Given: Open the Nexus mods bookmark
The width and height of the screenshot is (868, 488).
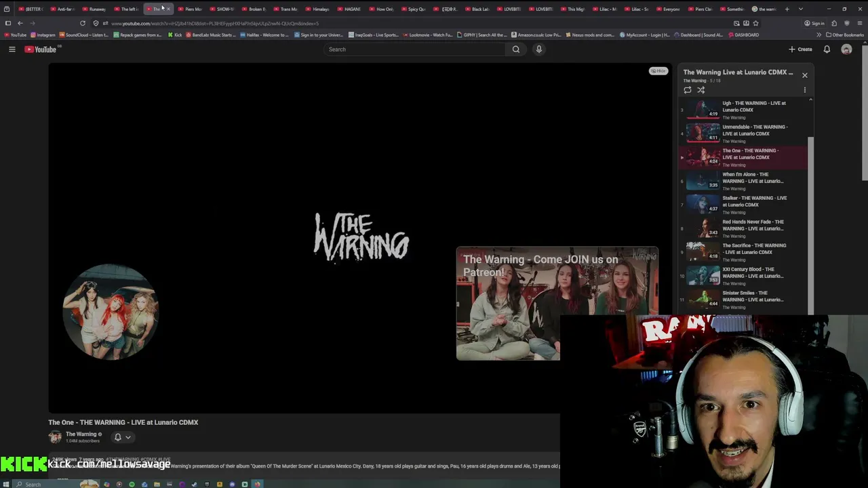Looking at the screenshot, I should 590,35.
